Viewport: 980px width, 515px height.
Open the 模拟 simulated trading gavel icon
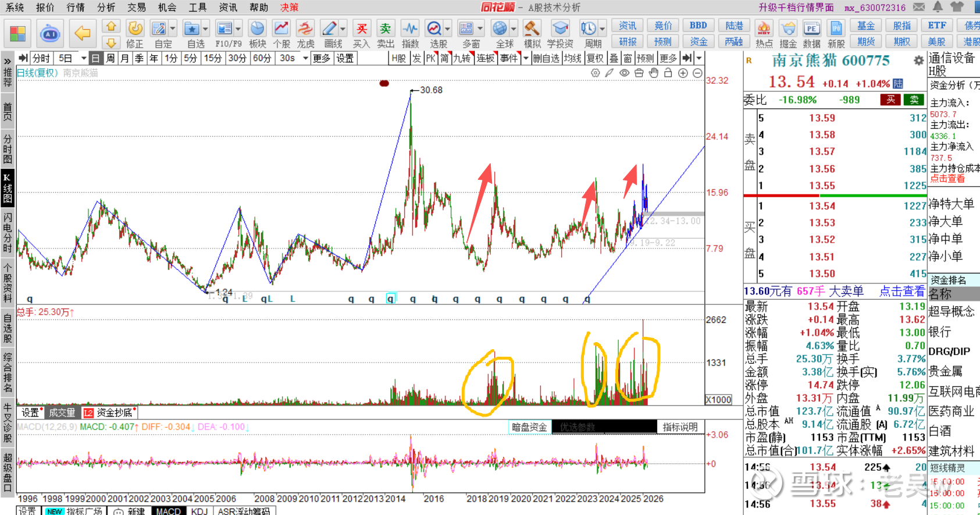[x=532, y=34]
